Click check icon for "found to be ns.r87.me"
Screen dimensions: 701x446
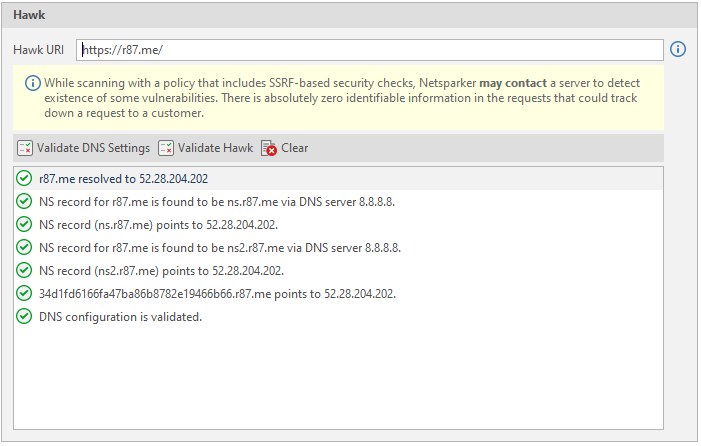25,201
